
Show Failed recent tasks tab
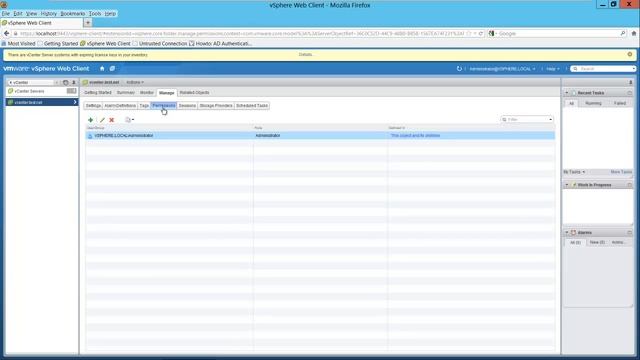(x=620, y=103)
